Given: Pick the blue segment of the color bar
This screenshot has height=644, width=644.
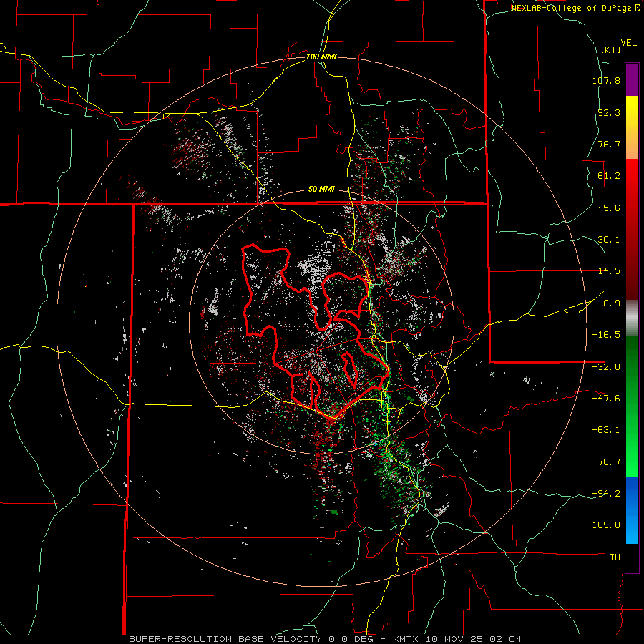Looking at the screenshot, I should 632,510.
